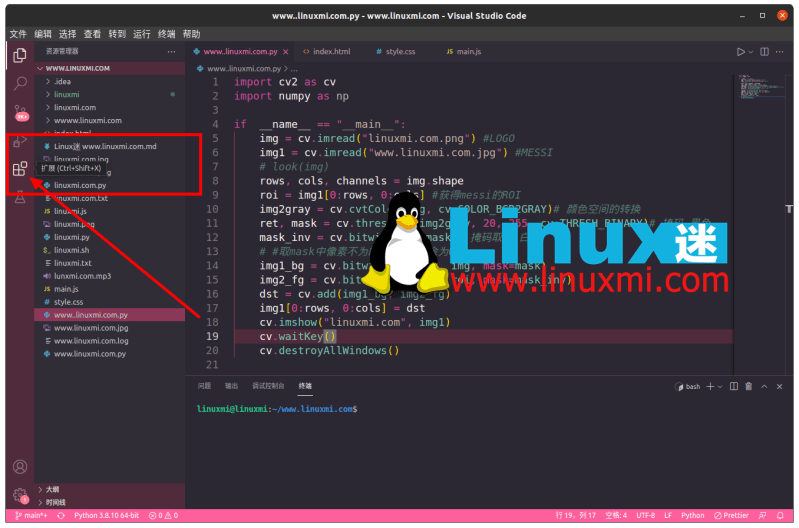Open notifications bell in status bar
The height and width of the screenshot is (528, 799).
click(780, 516)
